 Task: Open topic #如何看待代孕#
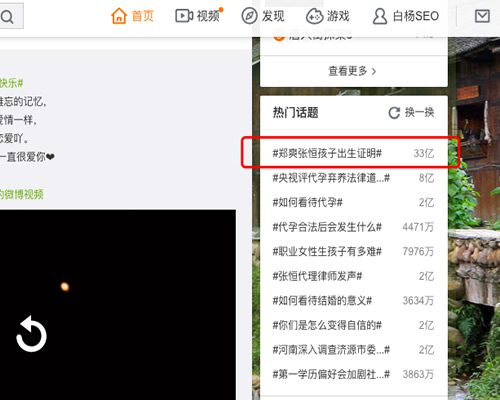(307, 202)
